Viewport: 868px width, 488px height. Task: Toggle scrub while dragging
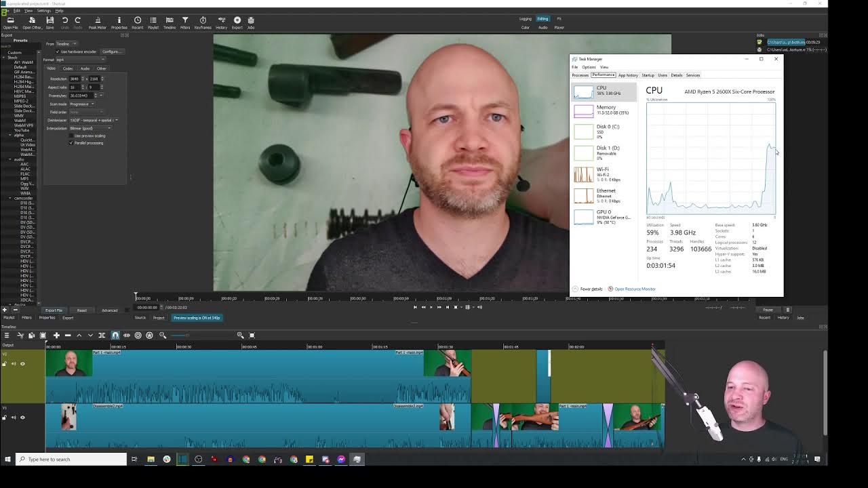(127, 335)
